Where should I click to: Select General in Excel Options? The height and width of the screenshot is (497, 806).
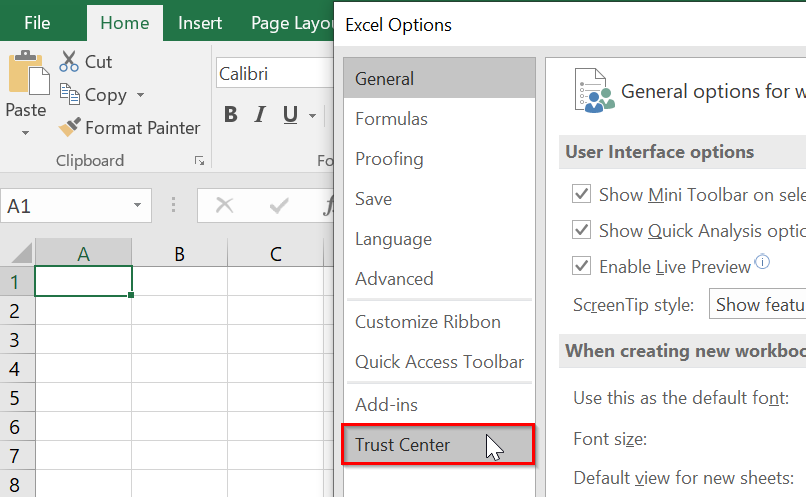click(439, 79)
